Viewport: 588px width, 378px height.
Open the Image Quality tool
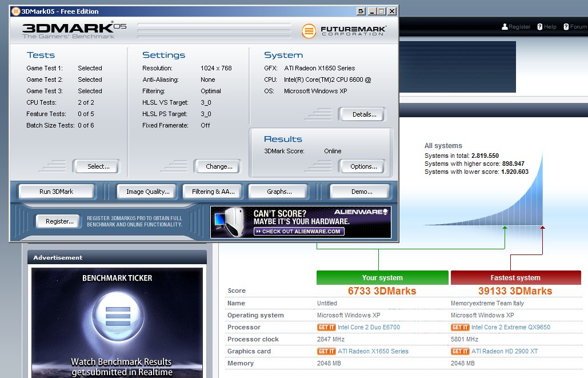(148, 192)
